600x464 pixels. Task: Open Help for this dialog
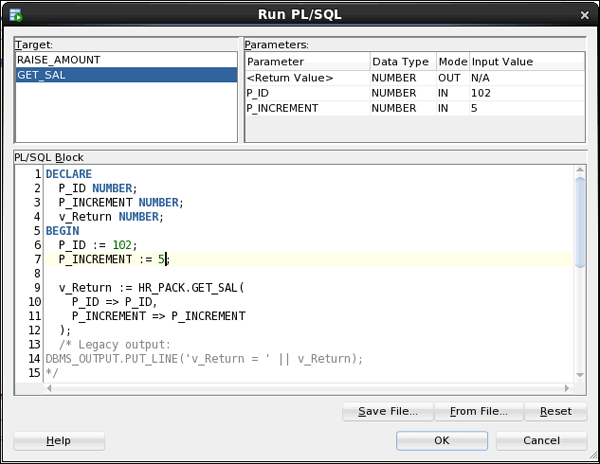click(59, 441)
